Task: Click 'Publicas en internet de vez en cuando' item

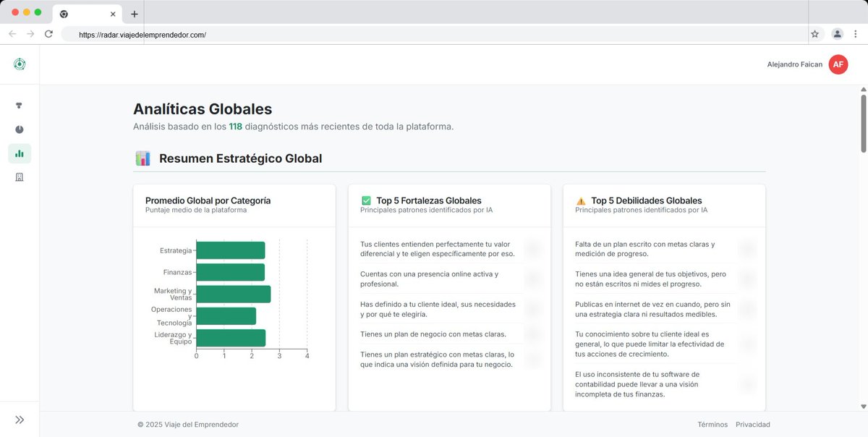Action: (x=652, y=309)
